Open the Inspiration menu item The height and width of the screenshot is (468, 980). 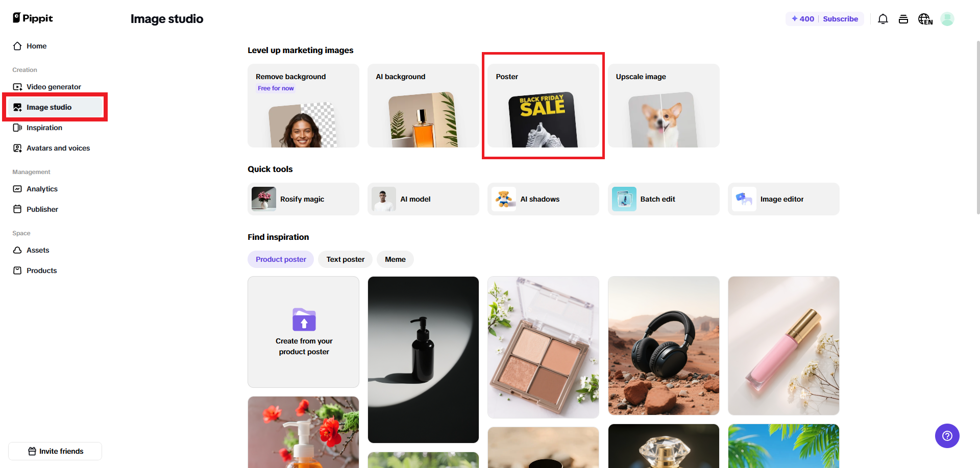click(x=44, y=128)
